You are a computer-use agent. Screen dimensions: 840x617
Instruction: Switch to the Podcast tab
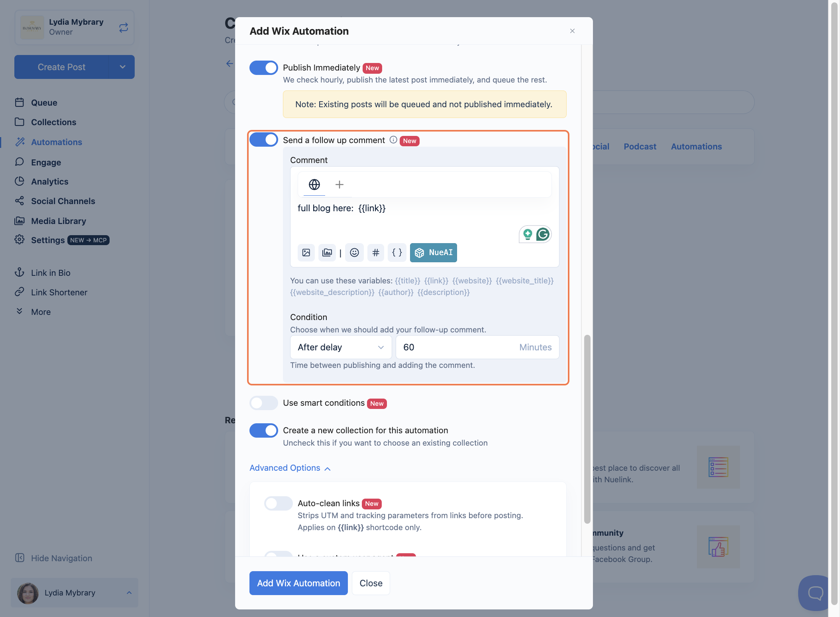[640, 146]
